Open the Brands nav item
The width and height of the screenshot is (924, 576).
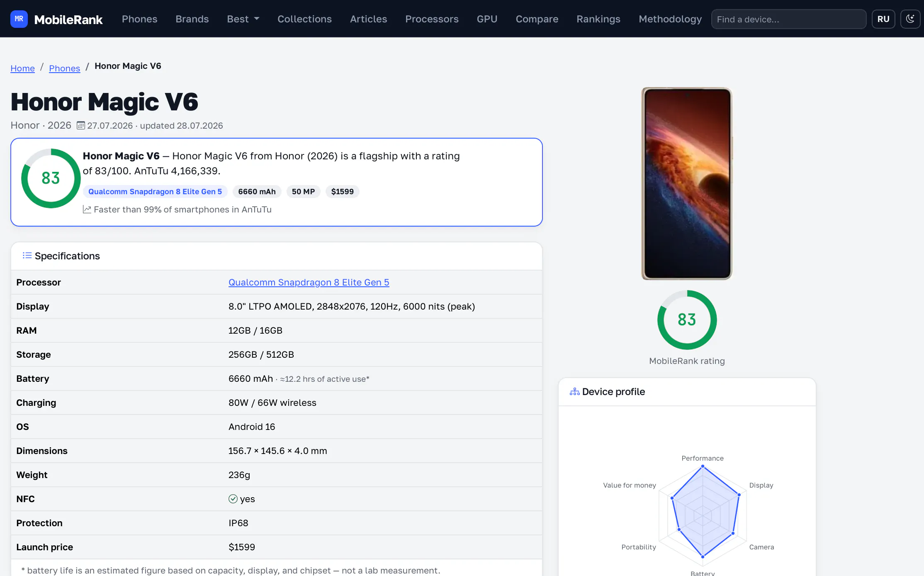(192, 19)
